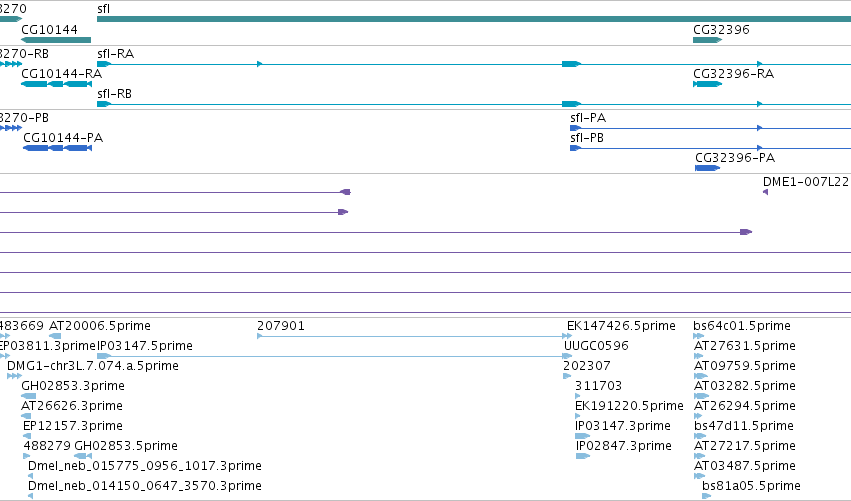Open the IP02847.3prime EST label
Screen dimensions: 851x501
(624, 446)
